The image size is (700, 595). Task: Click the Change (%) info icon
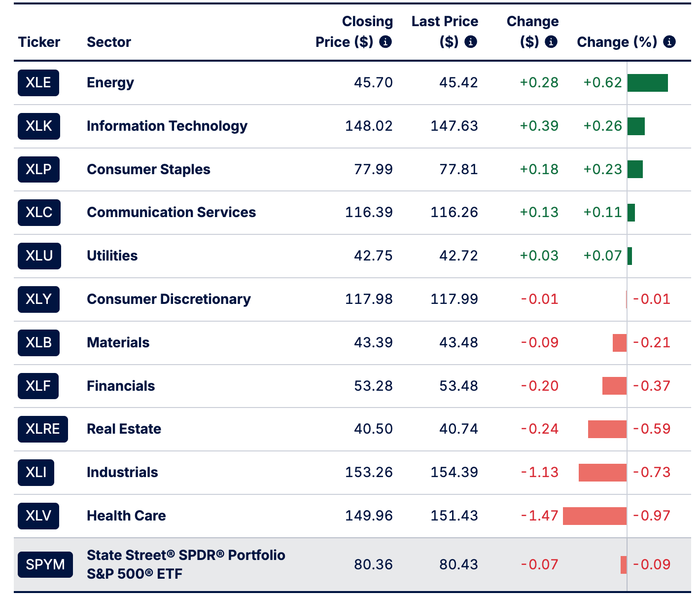pyautogui.click(x=669, y=42)
